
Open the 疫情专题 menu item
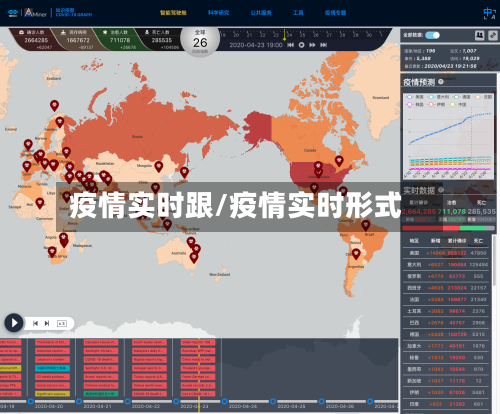(x=336, y=13)
